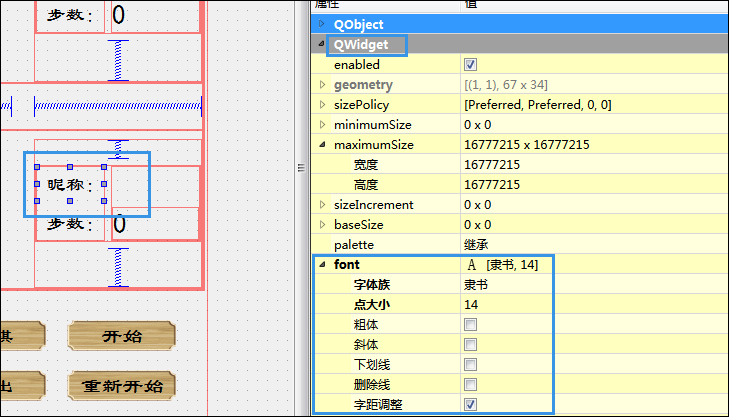Collapse the font property
The width and height of the screenshot is (729, 417).
pyautogui.click(x=322, y=264)
